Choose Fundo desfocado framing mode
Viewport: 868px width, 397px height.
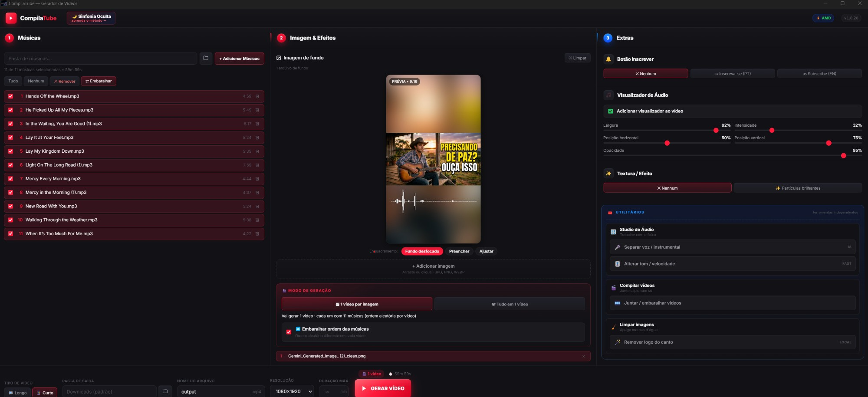[x=422, y=251]
